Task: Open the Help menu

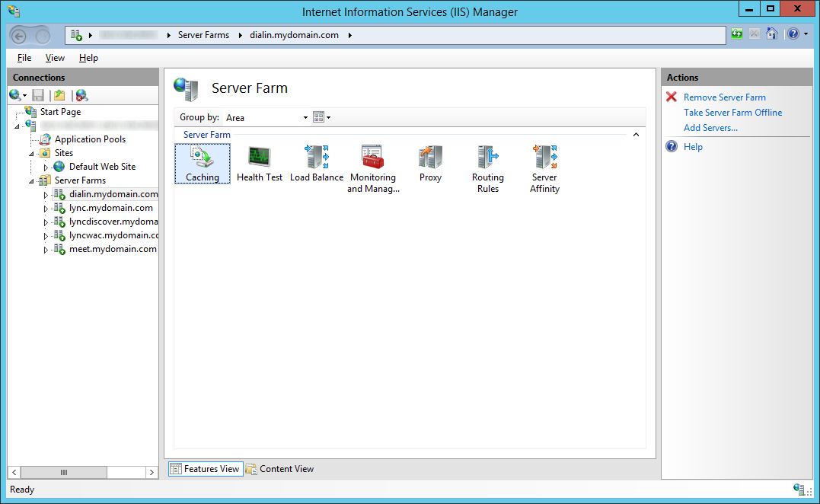Action: coord(88,58)
